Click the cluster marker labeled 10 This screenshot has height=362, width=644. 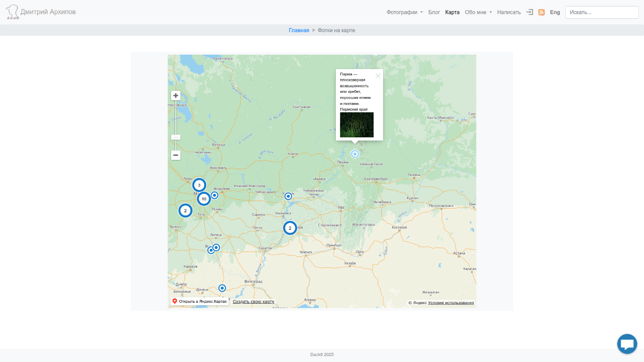[x=204, y=199]
